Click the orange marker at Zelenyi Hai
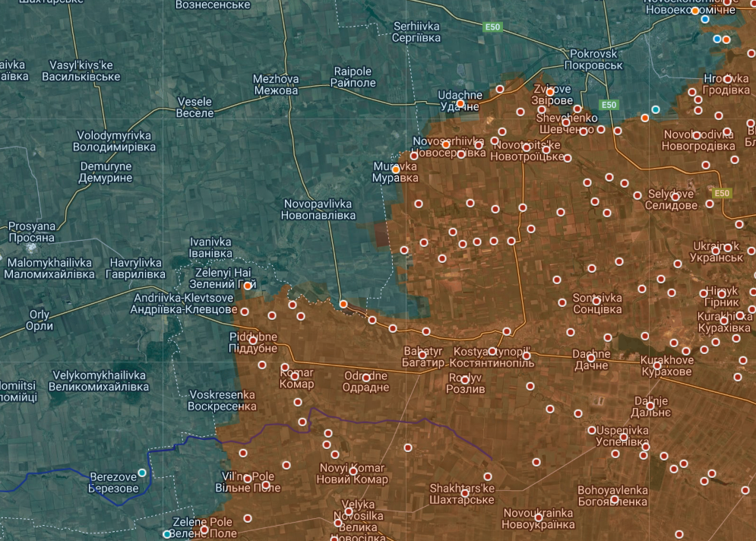Viewport: 756px width, 541px height. (x=248, y=286)
